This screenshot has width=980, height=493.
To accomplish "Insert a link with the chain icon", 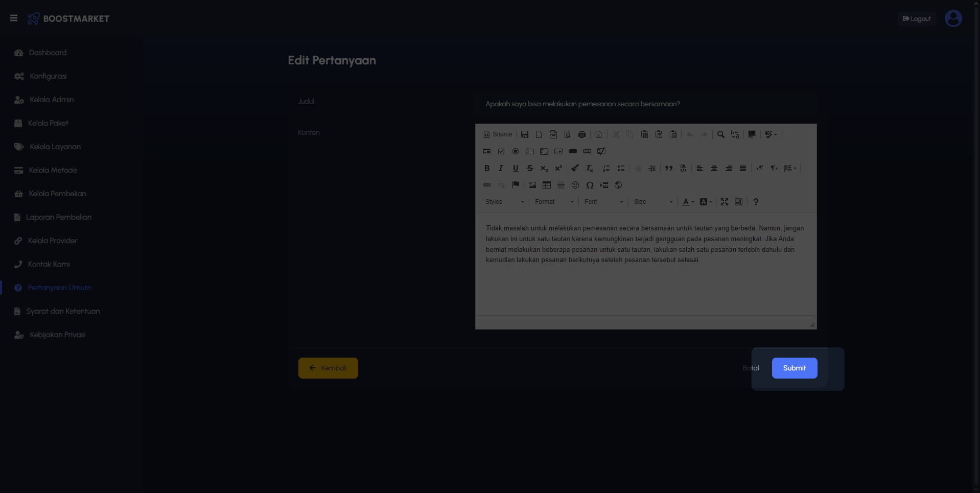I will [x=487, y=185].
